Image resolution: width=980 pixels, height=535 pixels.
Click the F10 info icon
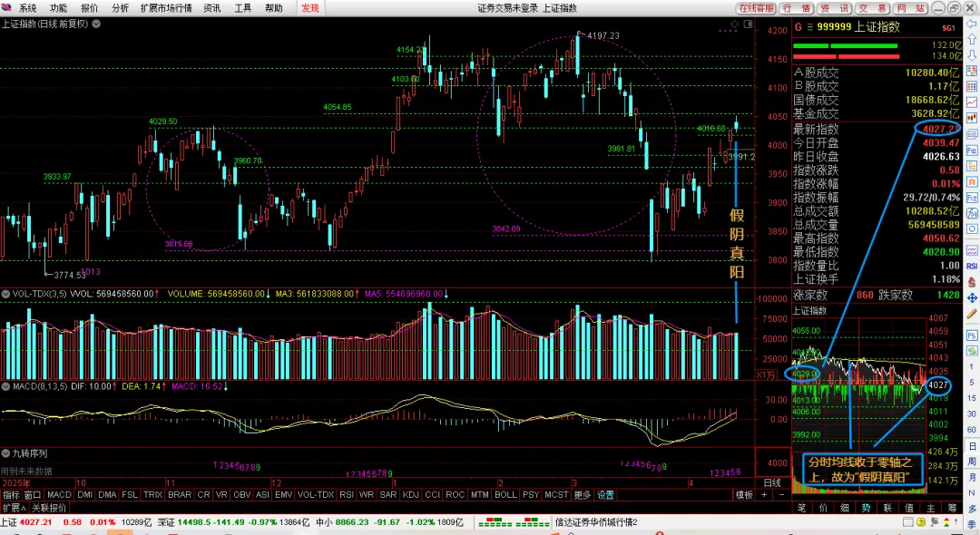(972, 150)
